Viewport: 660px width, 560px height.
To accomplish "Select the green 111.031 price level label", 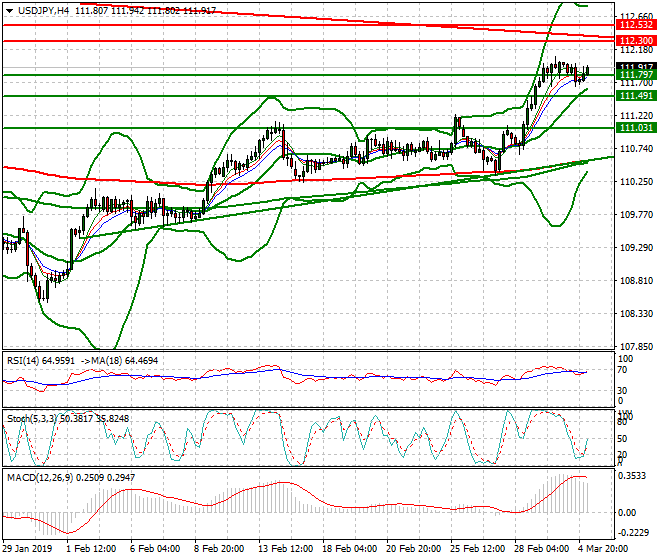I will [636, 128].
